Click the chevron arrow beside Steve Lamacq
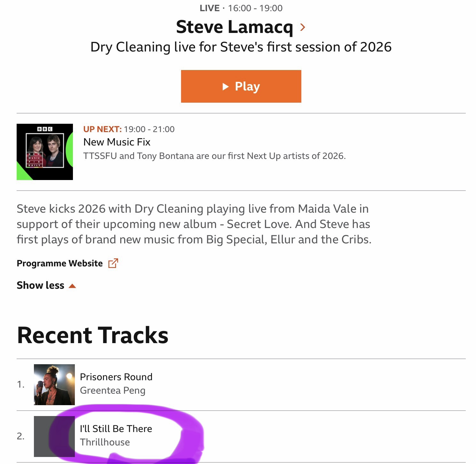The width and height of the screenshot is (476, 464). (x=303, y=28)
